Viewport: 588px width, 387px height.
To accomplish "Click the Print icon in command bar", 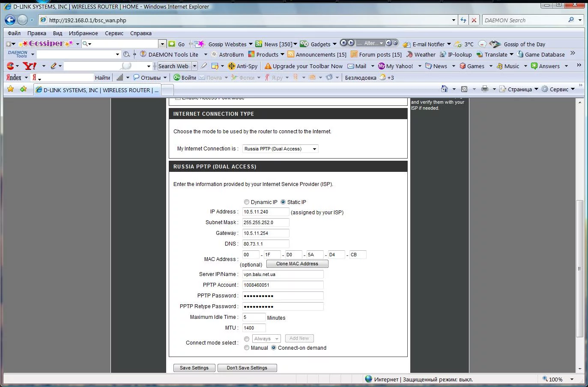I will 484,89.
